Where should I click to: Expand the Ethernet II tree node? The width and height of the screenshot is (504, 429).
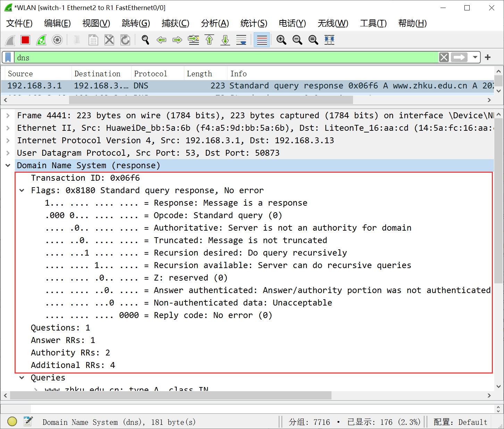(x=8, y=128)
